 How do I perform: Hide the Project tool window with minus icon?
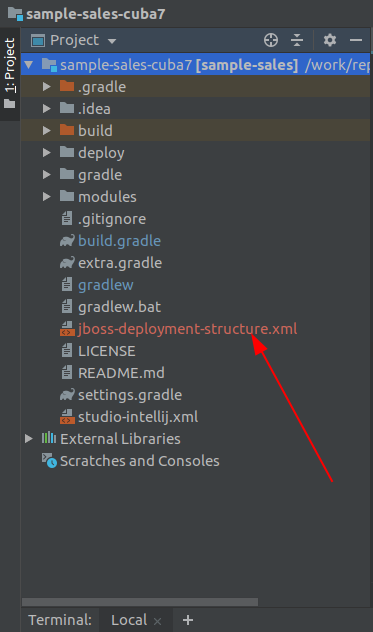(x=356, y=40)
